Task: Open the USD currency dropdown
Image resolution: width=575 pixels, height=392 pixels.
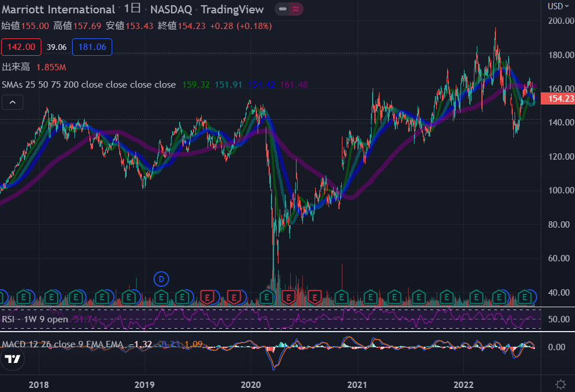Action: pyautogui.click(x=558, y=6)
